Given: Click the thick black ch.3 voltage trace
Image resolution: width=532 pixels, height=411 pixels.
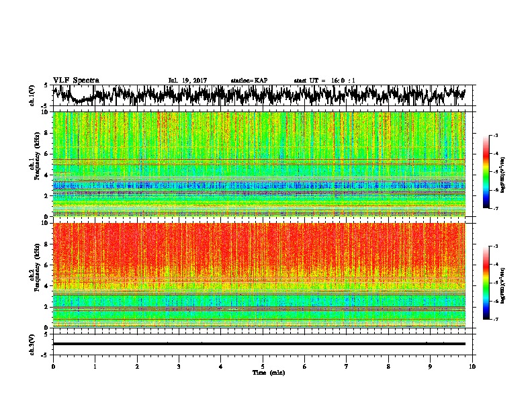Looking at the screenshot, I should [x=259, y=344].
